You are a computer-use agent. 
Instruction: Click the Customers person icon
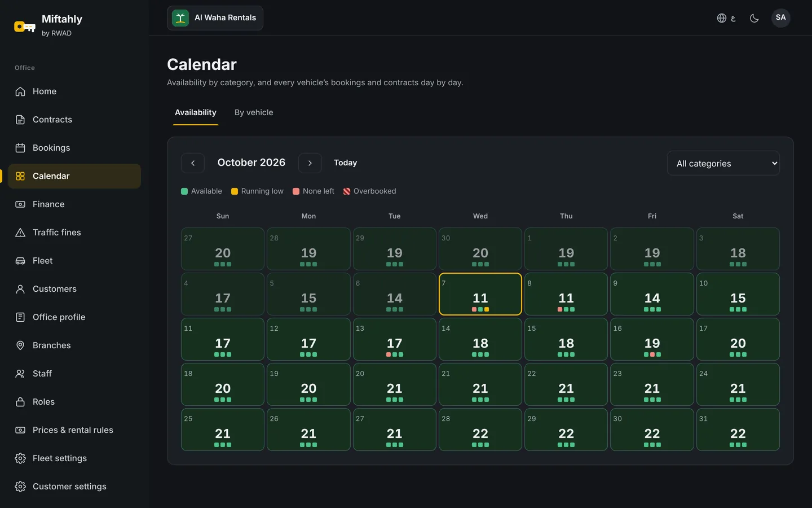pos(20,289)
